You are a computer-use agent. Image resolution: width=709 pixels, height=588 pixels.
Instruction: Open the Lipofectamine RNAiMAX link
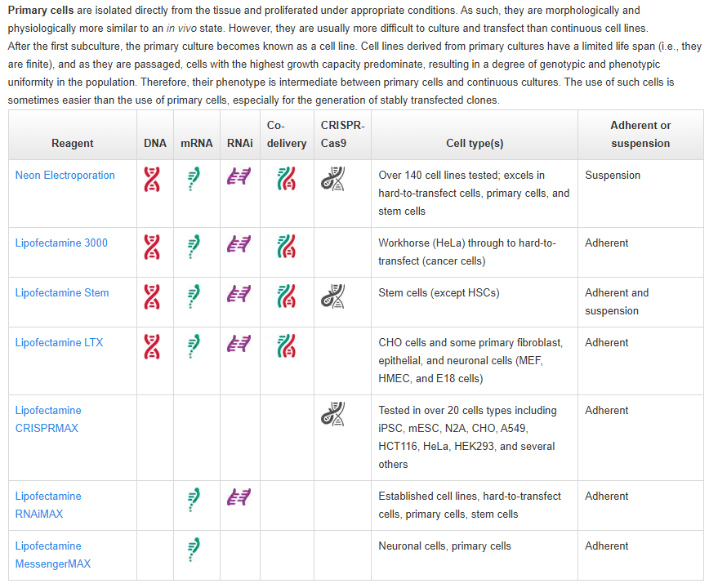48,506
